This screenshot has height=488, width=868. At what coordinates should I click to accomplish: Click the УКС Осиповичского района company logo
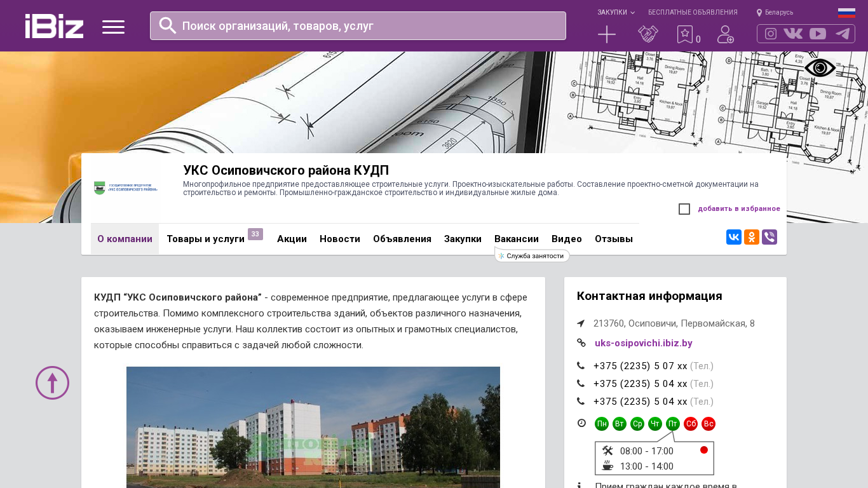point(125,187)
